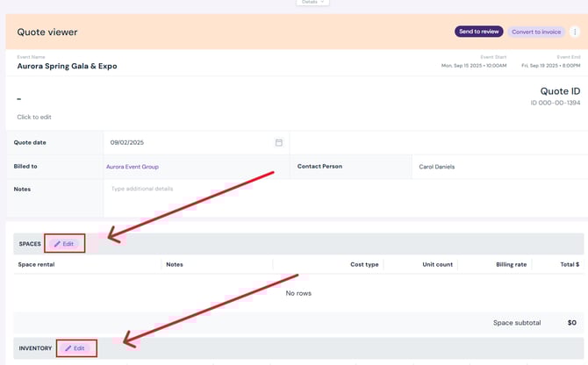Click the quote ID 000-00-1394 text
Image resolution: width=588 pixels, height=365 pixels.
[x=556, y=103]
